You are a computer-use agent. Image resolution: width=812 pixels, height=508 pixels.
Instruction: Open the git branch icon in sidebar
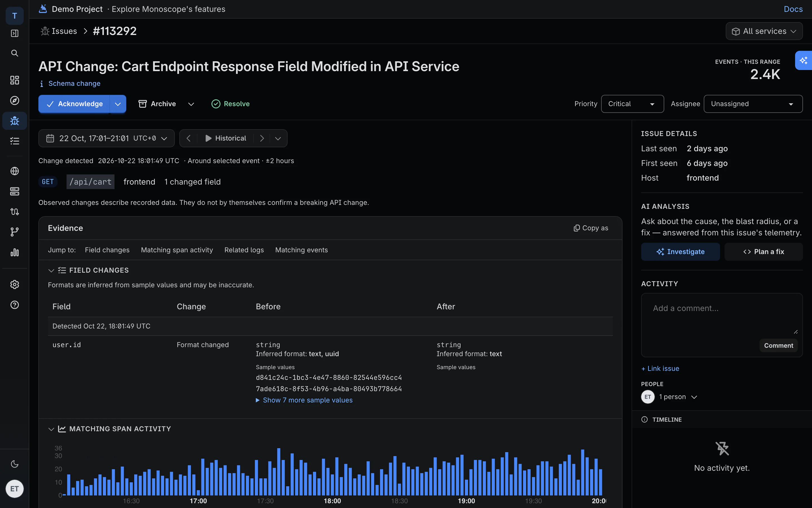[x=14, y=232]
